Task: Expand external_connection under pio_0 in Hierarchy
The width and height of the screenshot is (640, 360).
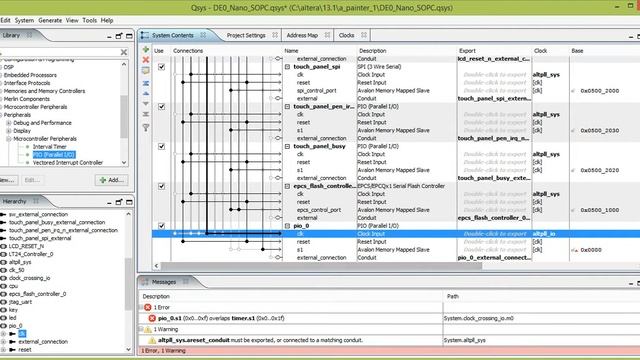Action: click(x=3, y=342)
